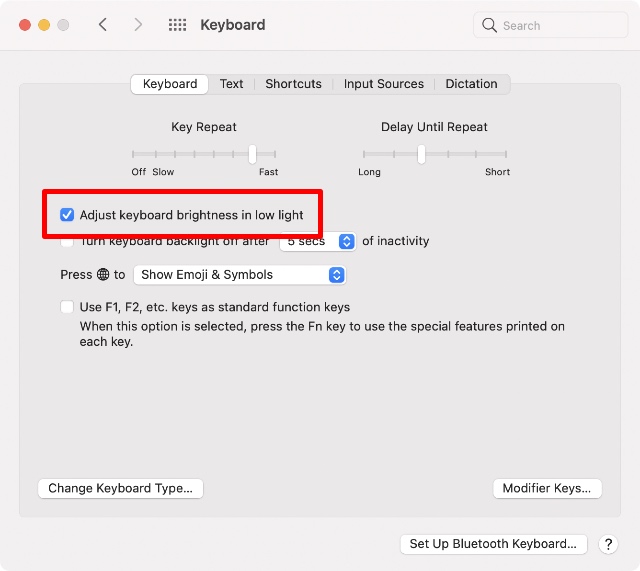The image size is (640, 571).
Task: Enable Use F1, F2 as standard function keys
Action: point(67,307)
